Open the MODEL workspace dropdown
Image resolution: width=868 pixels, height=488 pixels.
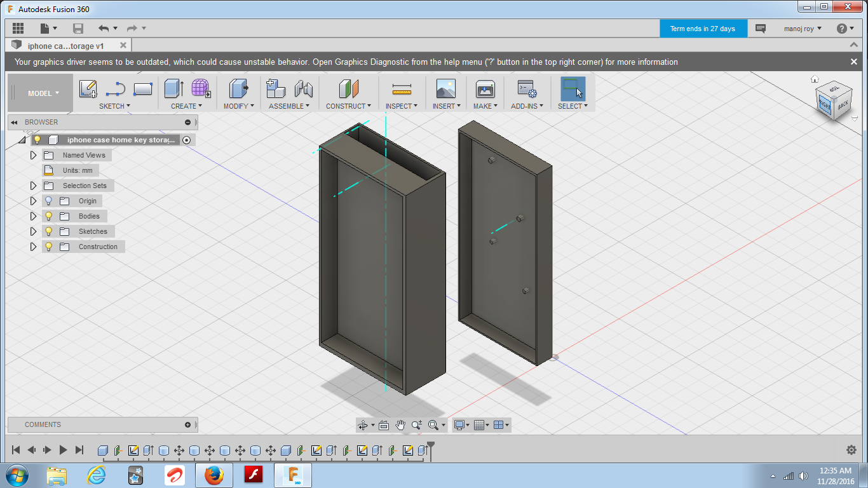pyautogui.click(x=43, y=93)
